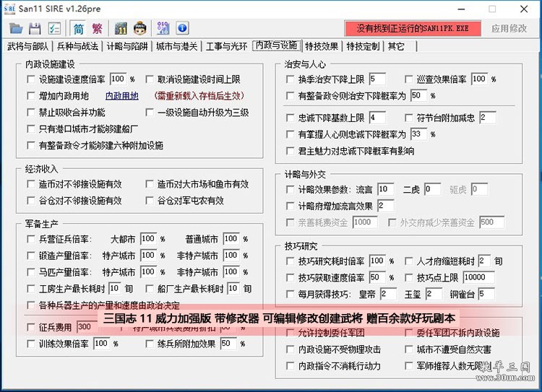Enable 谷仓对军屯农有效 checkbox

tap(150, 201)
